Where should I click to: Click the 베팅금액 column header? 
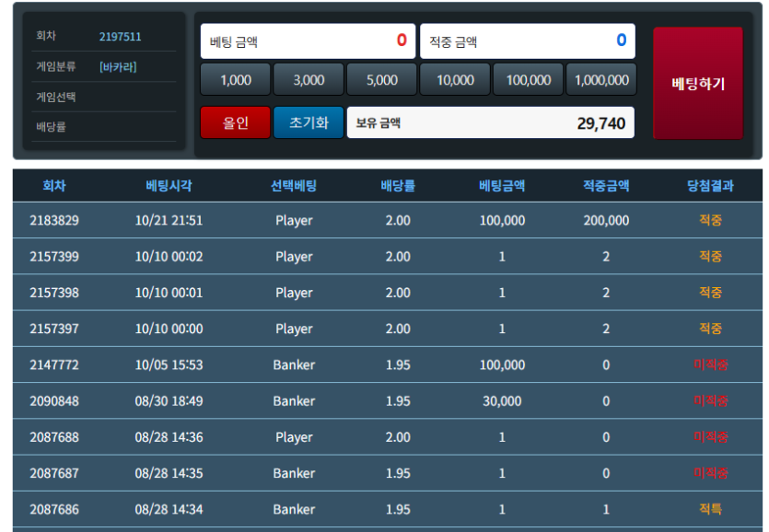point(502,186)
